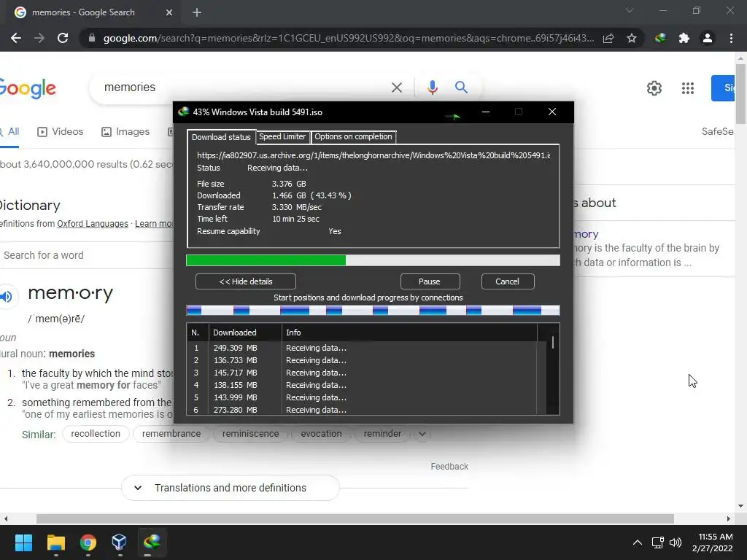Close the memories - Google Search tab
The width and height of the screenshot is (747, 560).
169,12
